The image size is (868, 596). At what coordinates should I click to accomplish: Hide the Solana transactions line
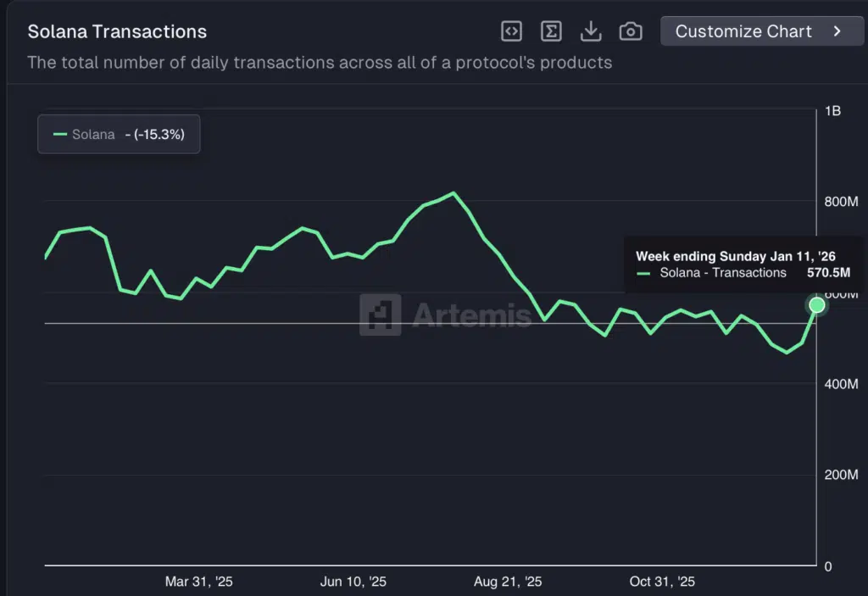[119, 134]
